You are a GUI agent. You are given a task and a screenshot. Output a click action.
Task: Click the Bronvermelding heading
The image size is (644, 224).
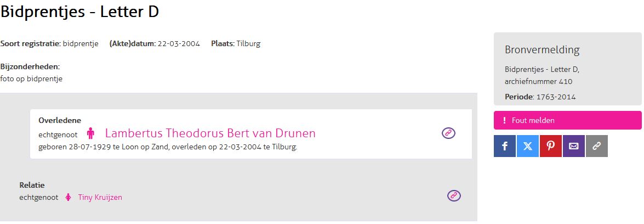point(542,50)
